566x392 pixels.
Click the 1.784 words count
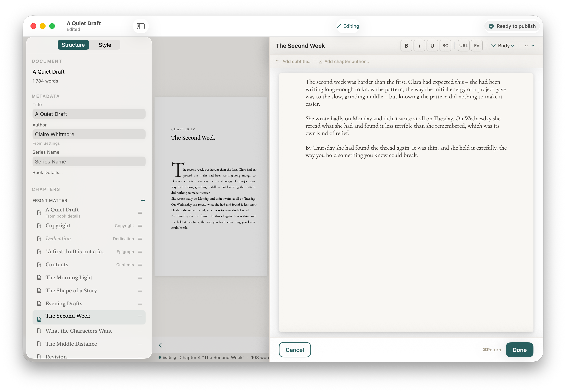click(x=45, y=81)
